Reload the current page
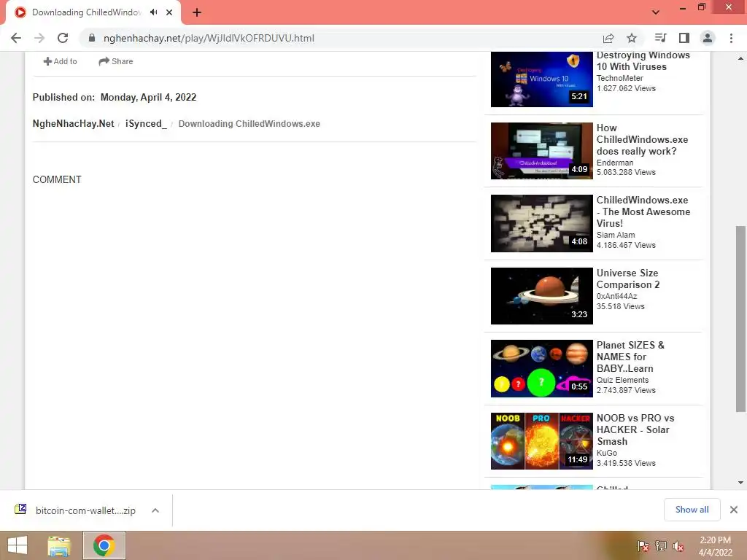This screenshot has width=747, height=560. click(x=63, y=38)
